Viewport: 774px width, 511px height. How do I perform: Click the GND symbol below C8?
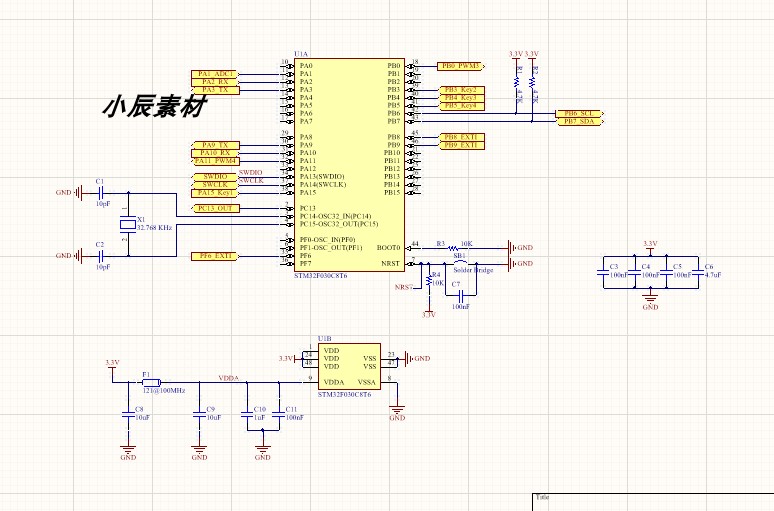pos(128,453)
